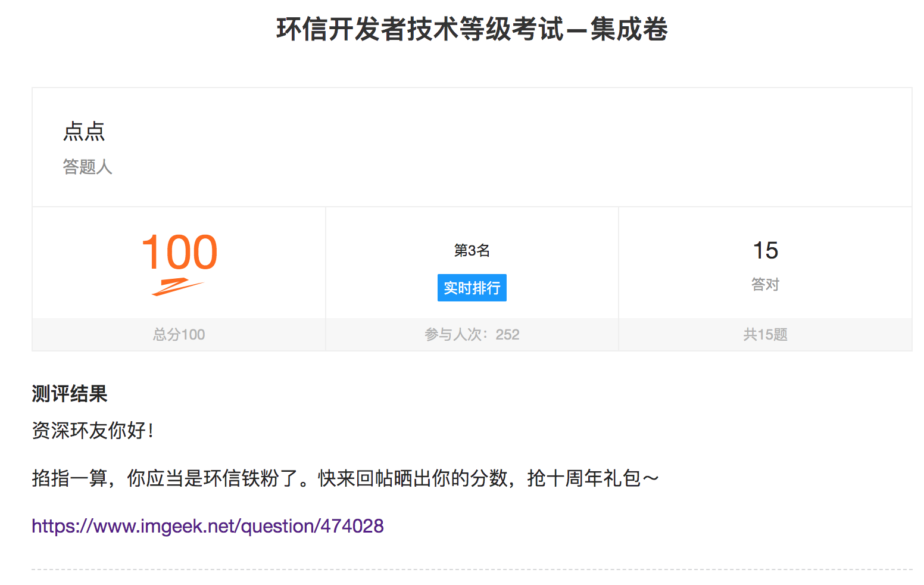924x585 pixels.
Task: Click the score card panel
Action: (179, 279)
